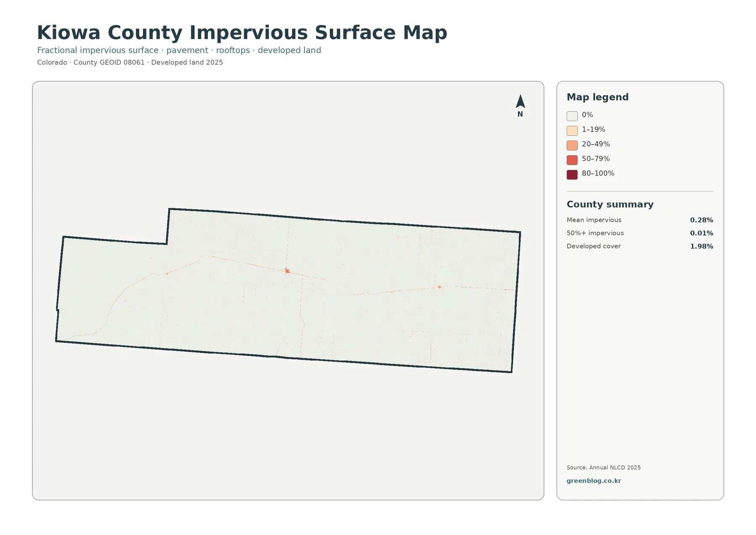756x535 pixels.
Task: Click the north arrow compass icon
Action: point(520,101)
